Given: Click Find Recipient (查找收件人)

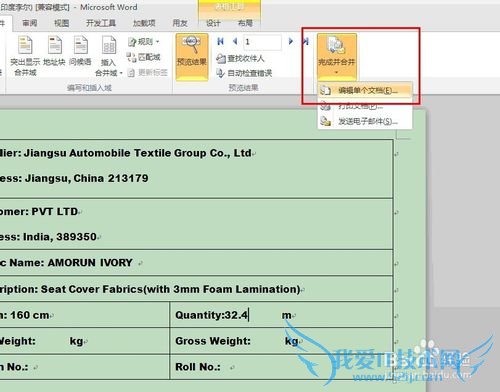Looking at the screenshot, I should 240,59.
